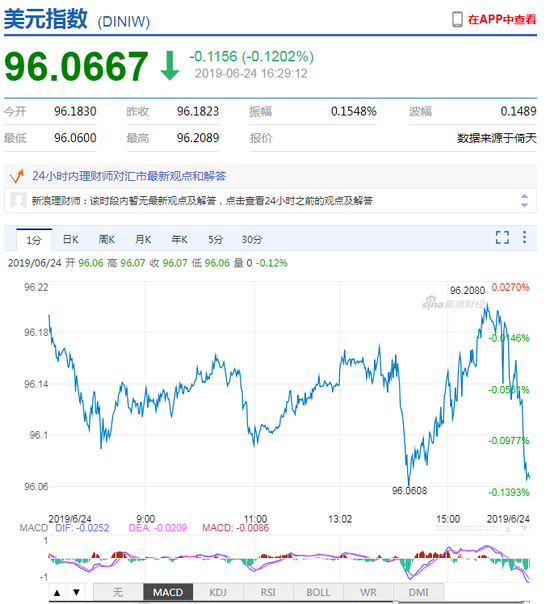
Task: Click the orange checkmark icon beside 24小时内理财师
Action: (17, 176)
